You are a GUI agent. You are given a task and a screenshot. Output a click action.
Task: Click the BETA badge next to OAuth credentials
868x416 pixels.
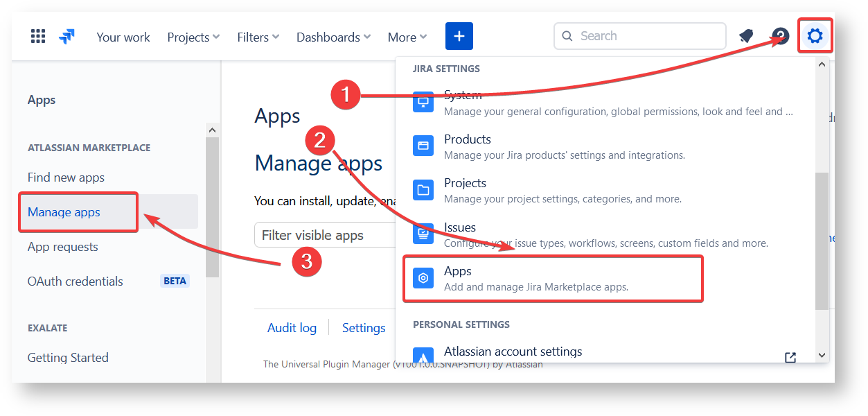point(175,281)
